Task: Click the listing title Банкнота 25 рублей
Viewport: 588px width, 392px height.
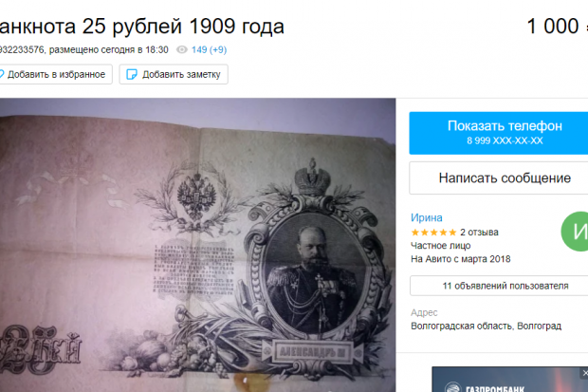Action: pos(141,27)
